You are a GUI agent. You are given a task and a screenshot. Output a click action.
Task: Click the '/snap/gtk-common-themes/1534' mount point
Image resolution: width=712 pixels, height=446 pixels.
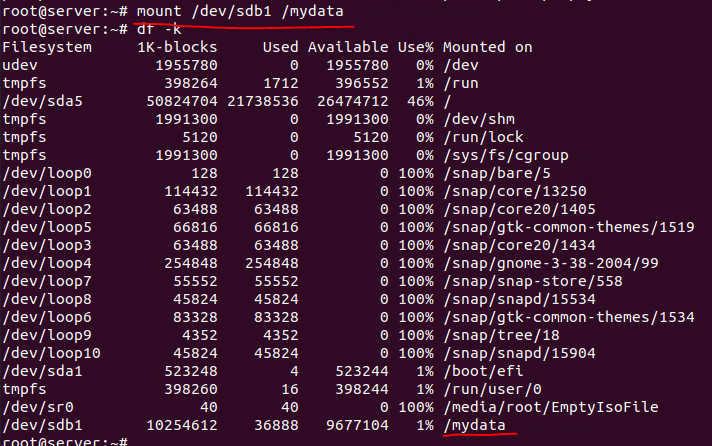569,317
